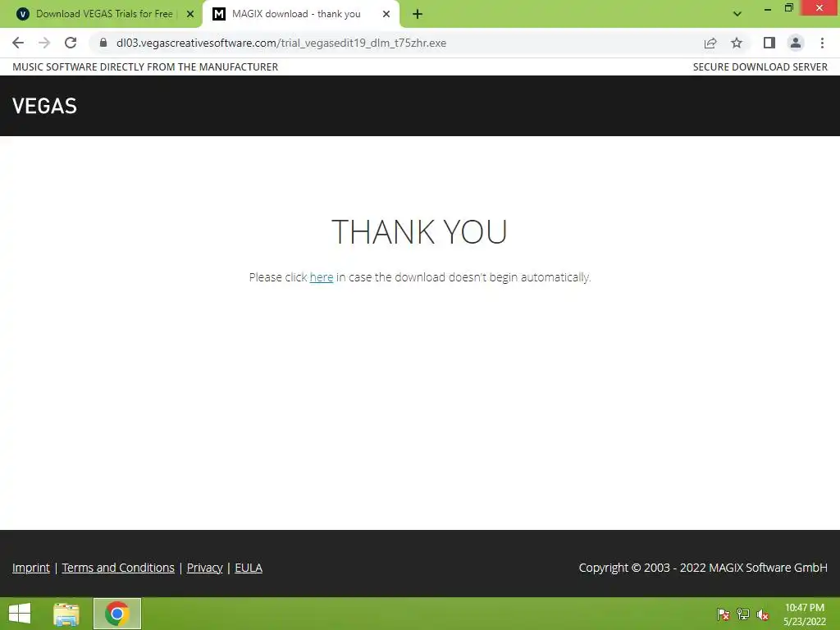This screenshot has width=840, height=630.
Task: Open the Privacy link
Action: (204, 568)
